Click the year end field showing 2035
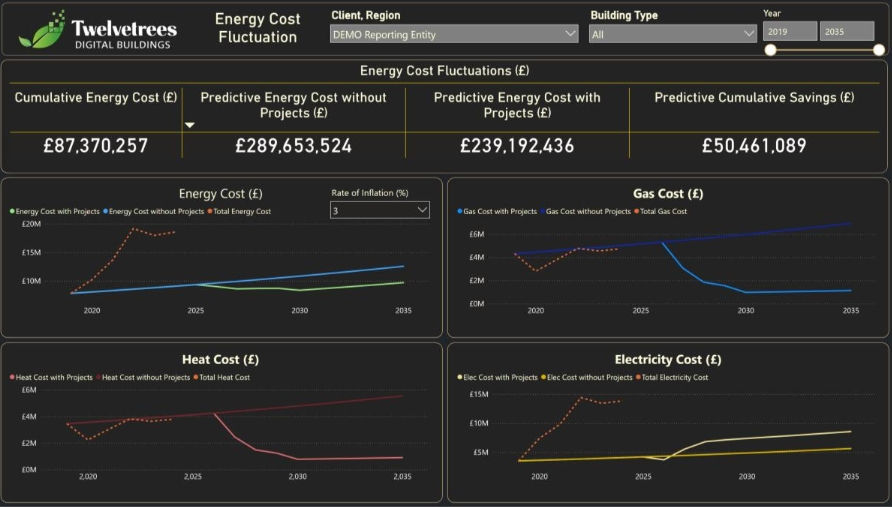Viewport: 892px width, 507px height. [846, 31]
